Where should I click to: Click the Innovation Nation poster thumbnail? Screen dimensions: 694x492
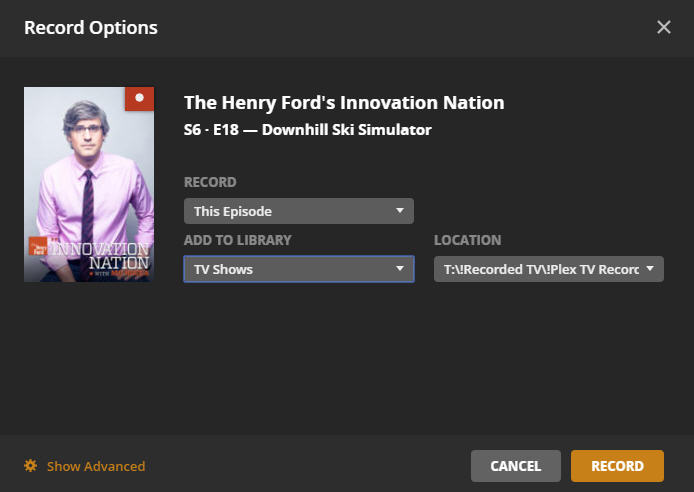click(x=88, y=185)
